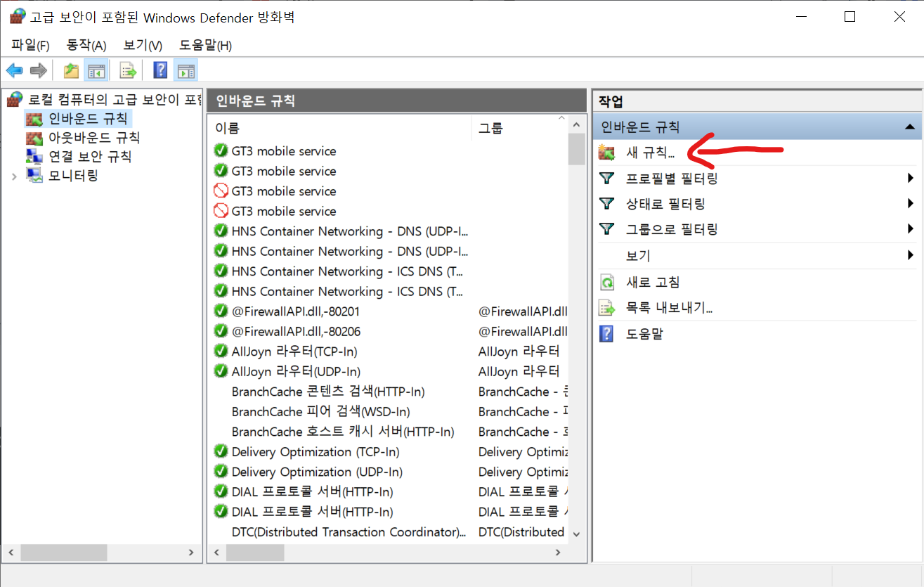Image resolution: width=924 pixels, height=587 pixels.
Task: Click the Export List toolbar icon
Action: point(127,70)
